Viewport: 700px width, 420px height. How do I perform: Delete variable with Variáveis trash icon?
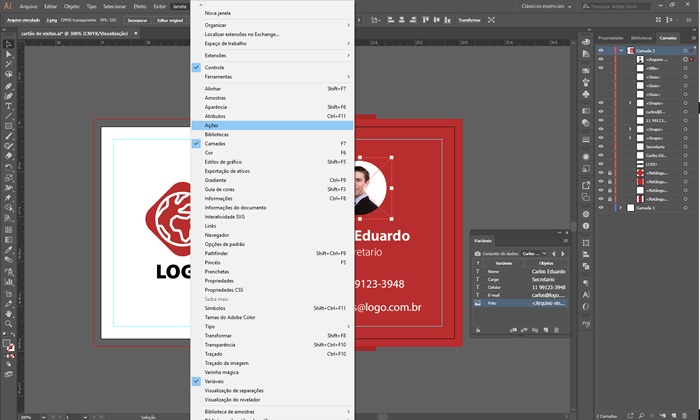556,330
